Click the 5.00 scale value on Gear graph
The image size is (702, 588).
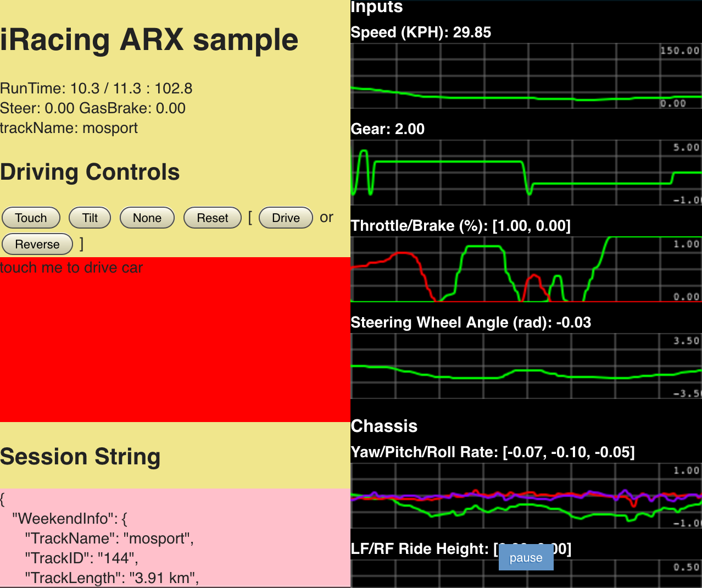click(687, 147)
